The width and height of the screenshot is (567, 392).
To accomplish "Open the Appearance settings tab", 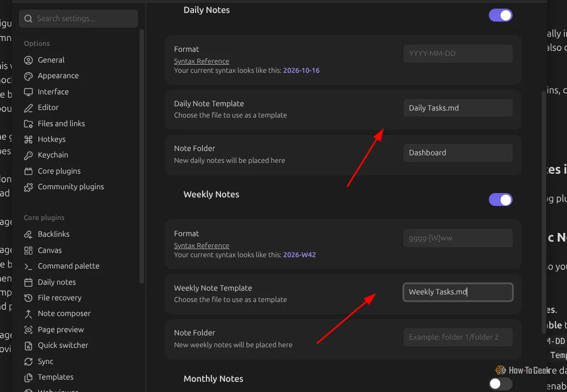I will tap(58, 76).
